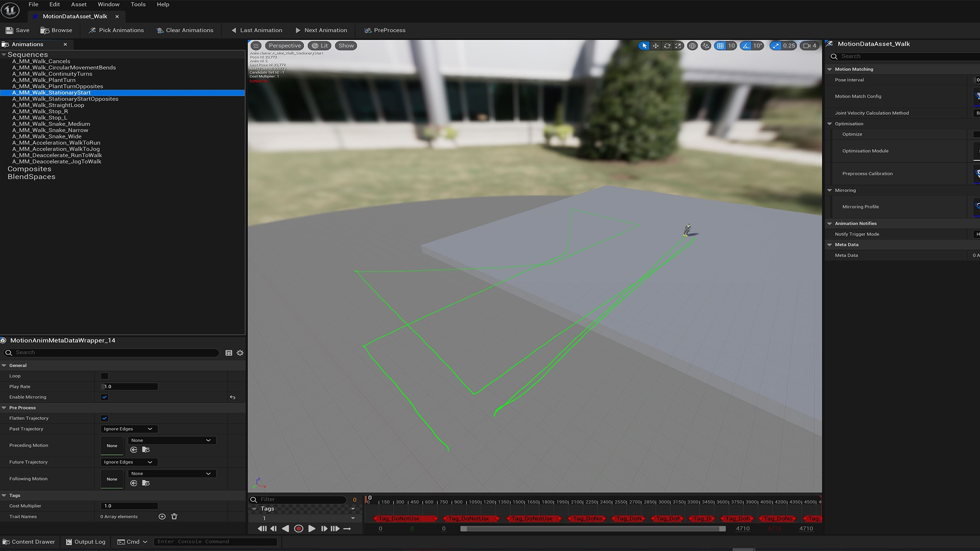The height and width of the screenshot is (551, 980).
Task: Add element to Trait Names array
Action: coord(162,517)
